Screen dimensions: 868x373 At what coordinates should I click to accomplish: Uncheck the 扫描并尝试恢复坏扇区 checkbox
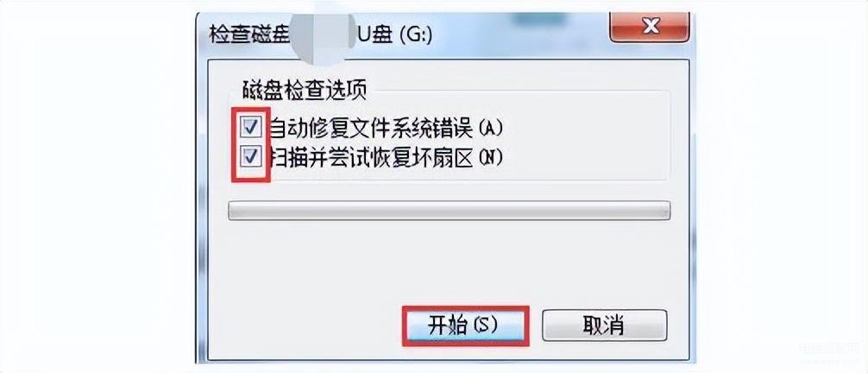(x=251, y=158)
